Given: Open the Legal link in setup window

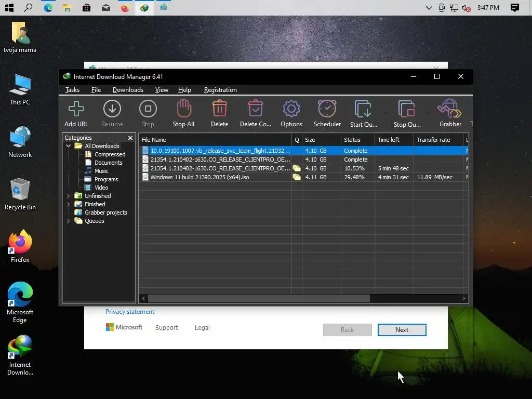Looking at the screenshot, I should pyautogui.click(x=202, y=328).
